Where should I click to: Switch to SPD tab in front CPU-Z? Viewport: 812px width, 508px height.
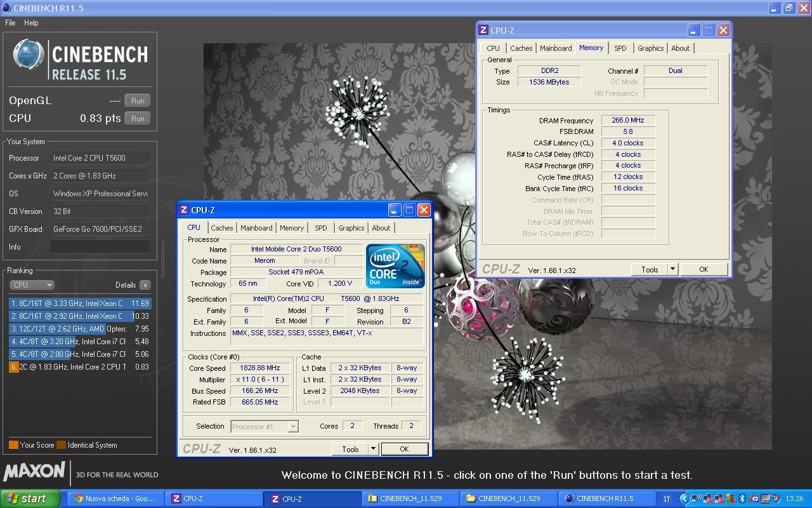coord(321,228)
